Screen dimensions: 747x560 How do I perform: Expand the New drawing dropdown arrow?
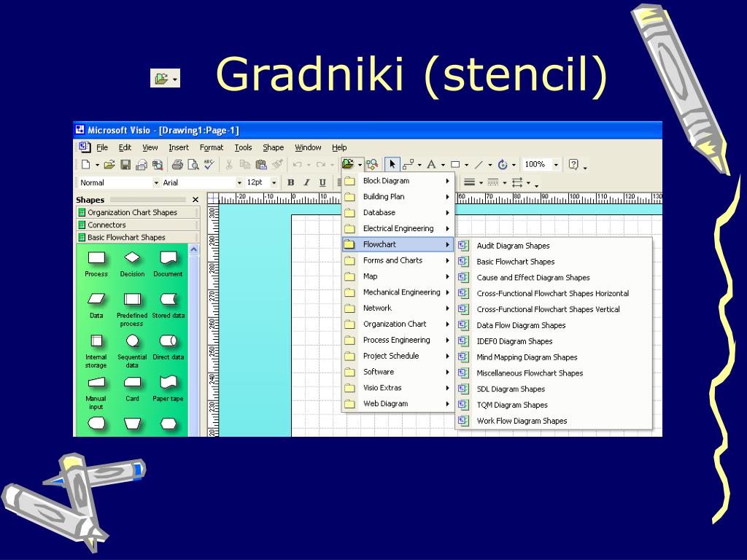pyautogui.click(x=97, y=166)
